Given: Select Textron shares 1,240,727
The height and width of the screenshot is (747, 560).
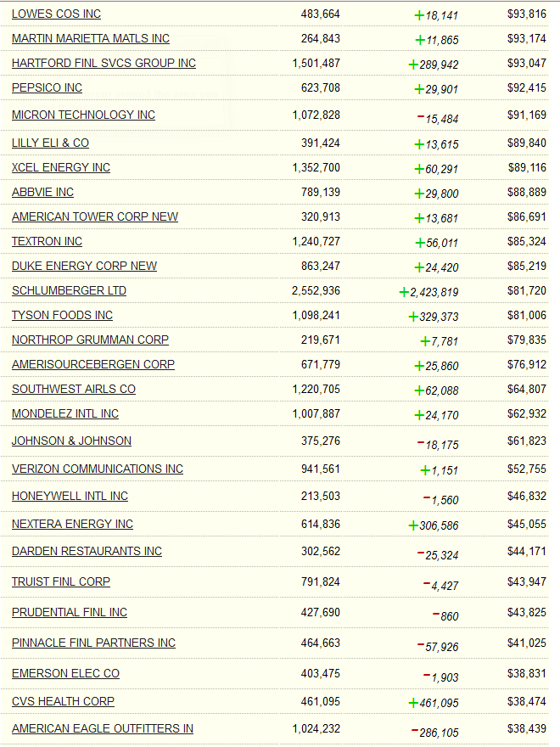Looking at the screenshot, I should click(316, 242).
